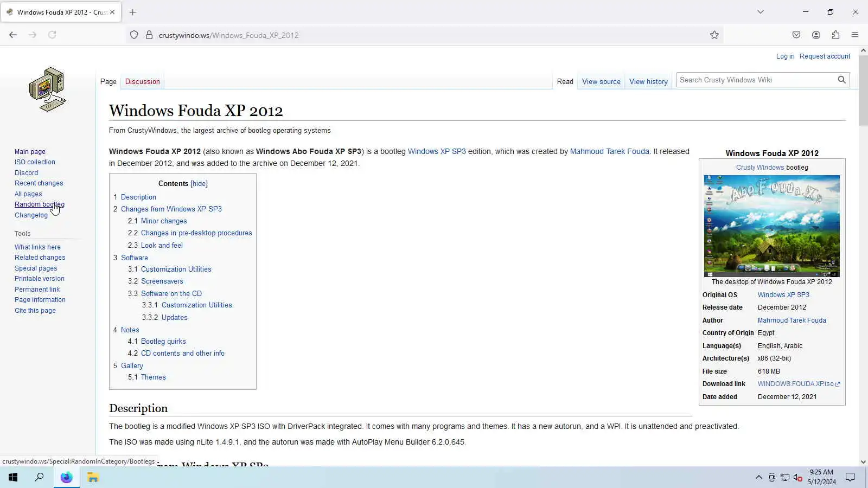
Task: Open the ISO collection link
Action: [x=35, y=162]
